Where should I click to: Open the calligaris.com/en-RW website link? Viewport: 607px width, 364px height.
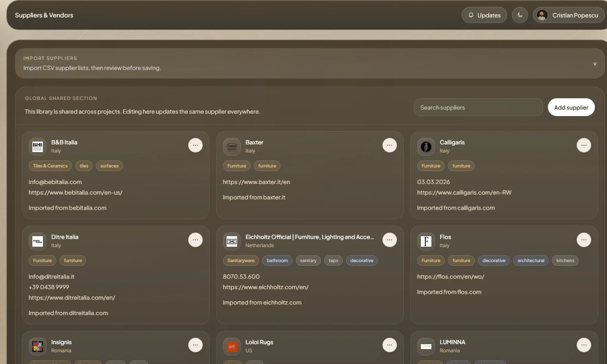coord(464,193)
